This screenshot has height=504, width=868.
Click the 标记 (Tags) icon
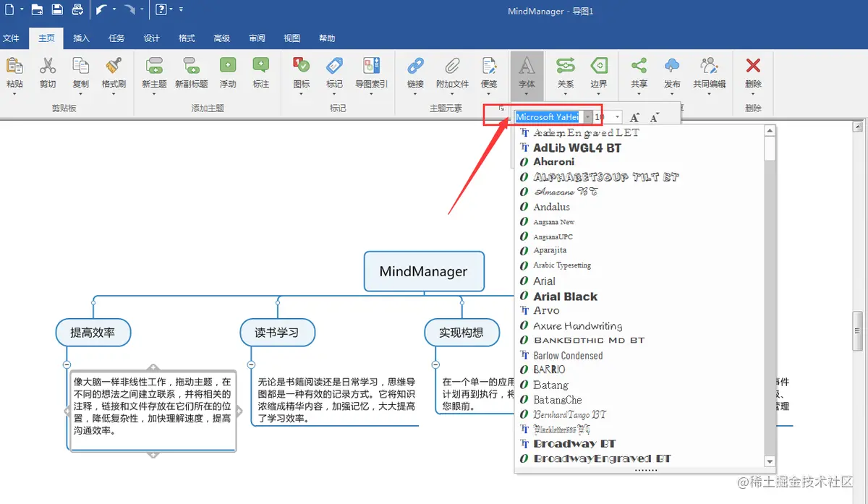tap(335, 67)
